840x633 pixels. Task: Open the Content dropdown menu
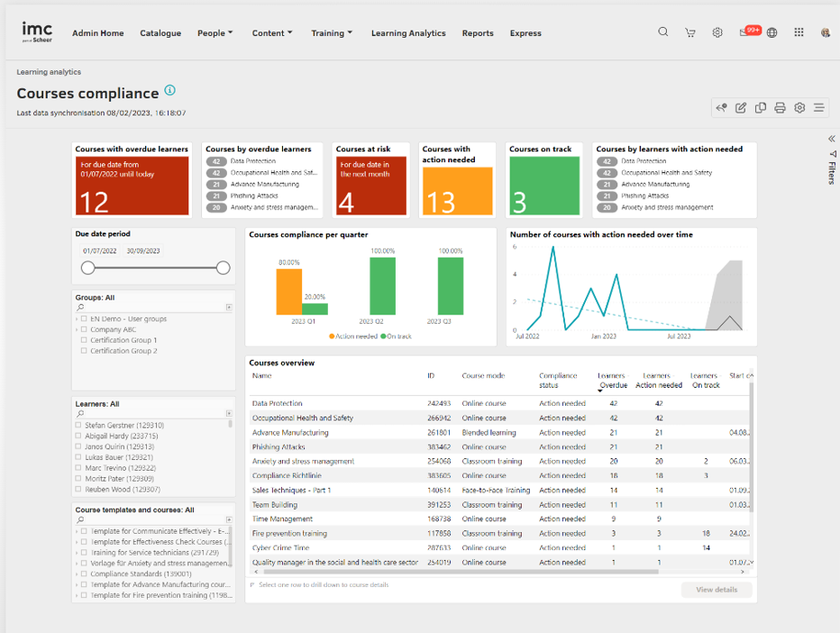point(272,32)
